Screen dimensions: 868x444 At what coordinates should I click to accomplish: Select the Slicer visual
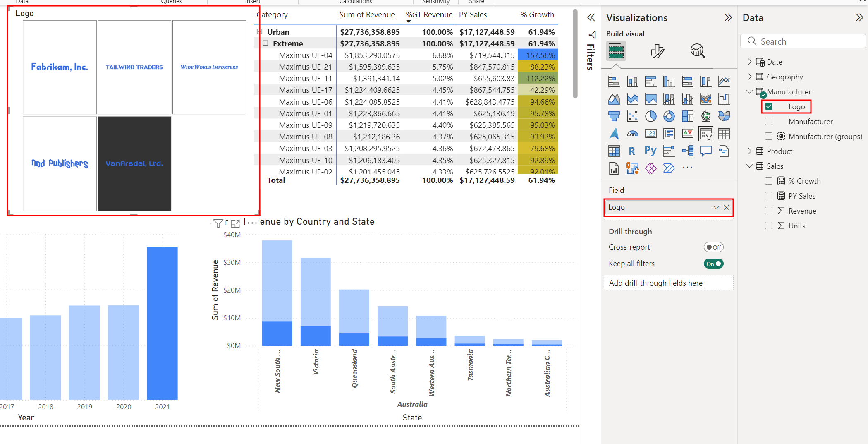[706, 134]
